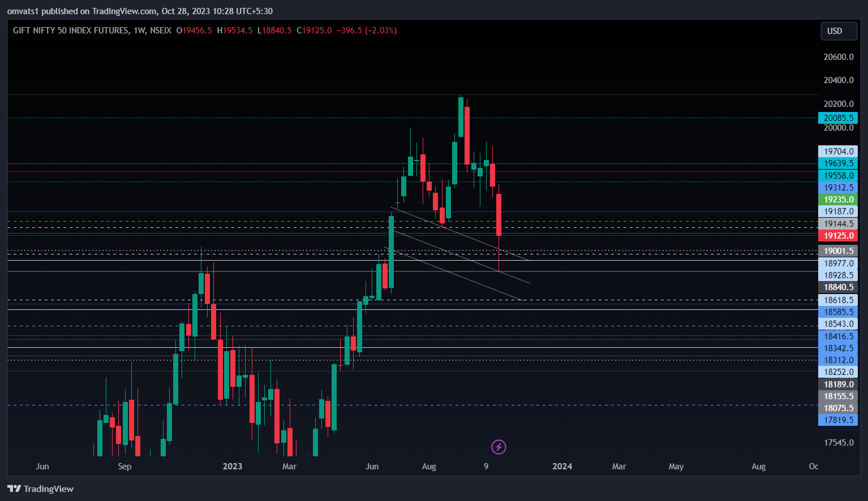Select the 18252.0 price label

coord(838,372)
